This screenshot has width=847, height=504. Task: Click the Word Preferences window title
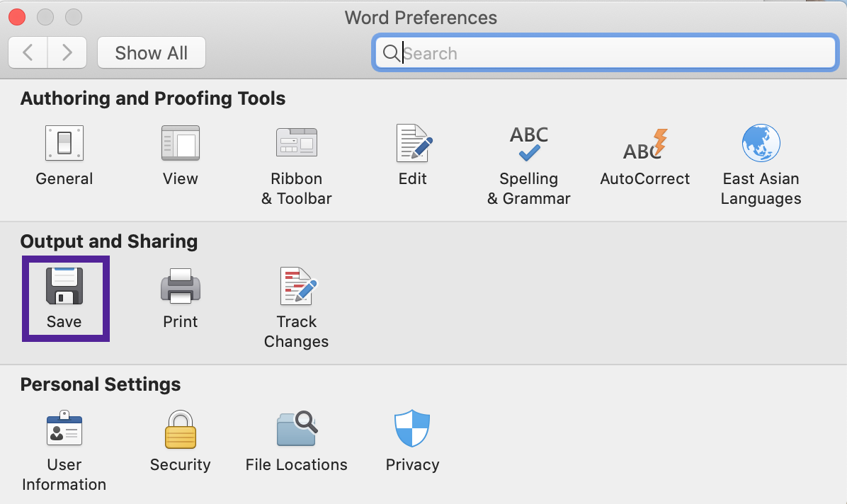coord(421,17)
